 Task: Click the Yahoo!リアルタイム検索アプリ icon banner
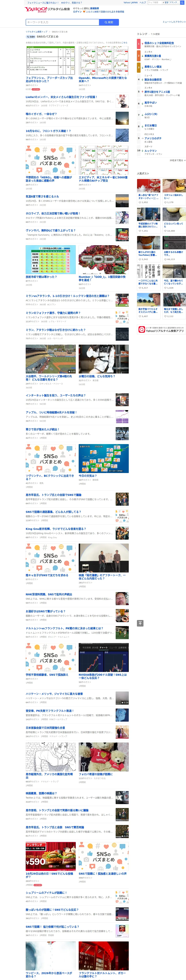click(161, 329)
